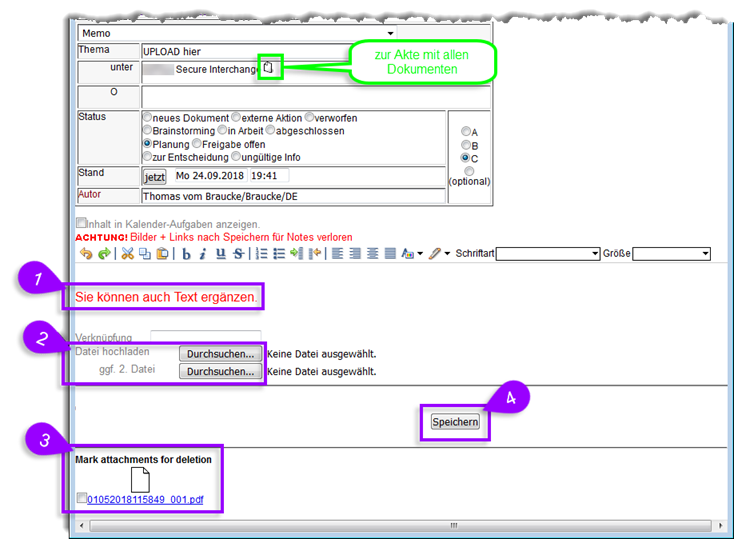This screenshot has width=734, height=539.
Task: Click first Durchsuchen button for Datei hochladen
Action: [x=221, y=353]
